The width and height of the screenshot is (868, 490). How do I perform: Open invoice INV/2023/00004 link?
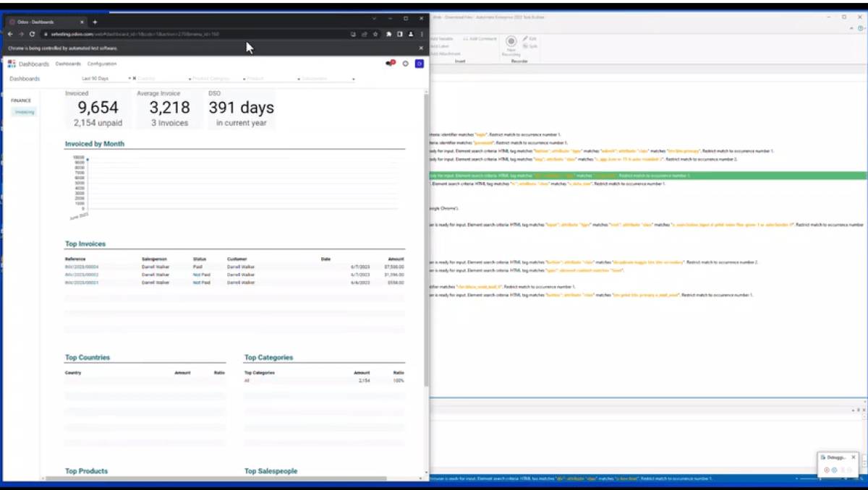click(81, 267)
